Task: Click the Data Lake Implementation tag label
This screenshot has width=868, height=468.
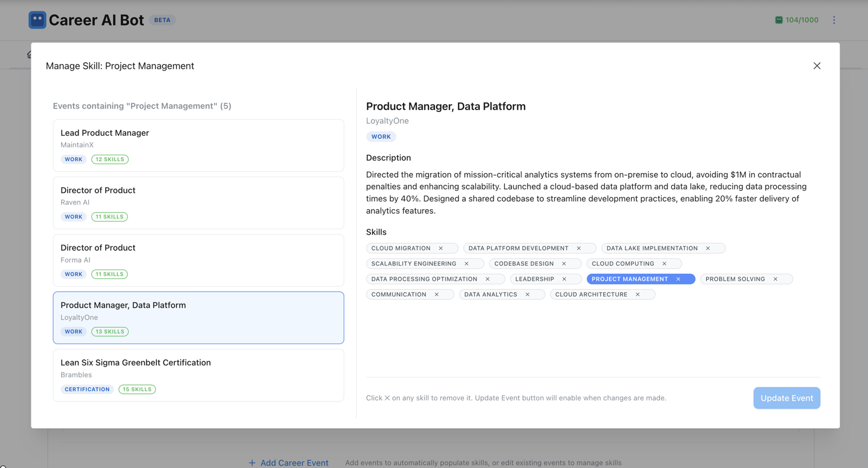Action: click(x=652, y=248)
